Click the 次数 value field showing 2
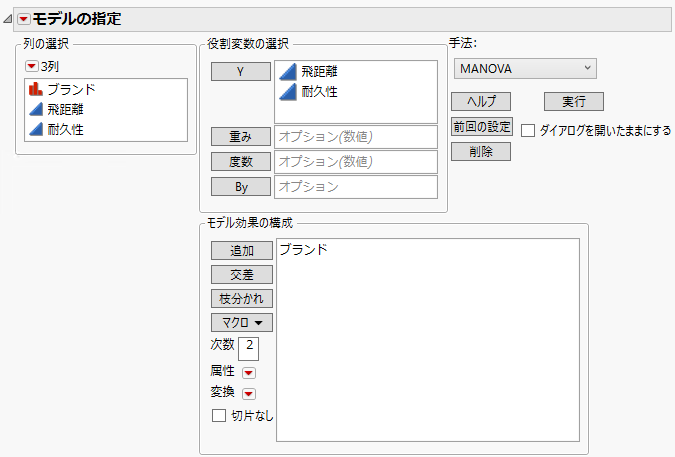The height and width of the screenshot is (457, 675). tap(248, 349)
